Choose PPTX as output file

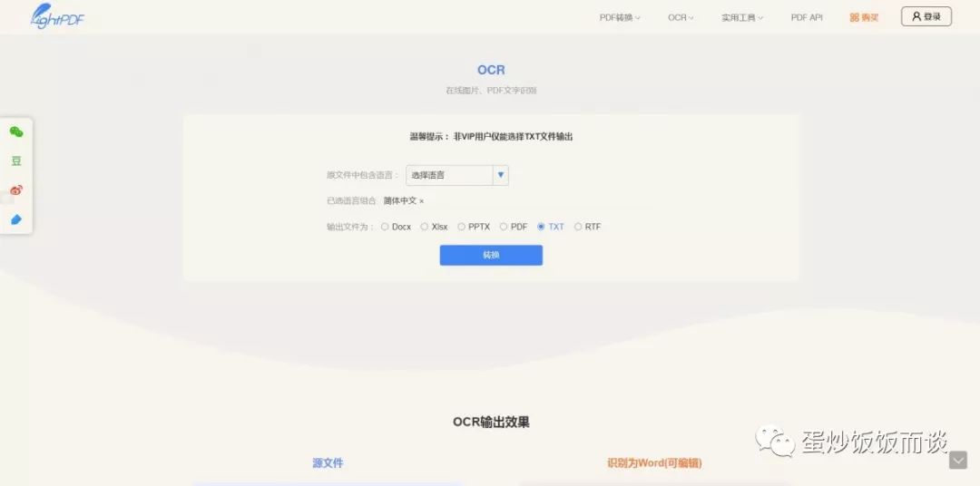click(x=462, y=227)
